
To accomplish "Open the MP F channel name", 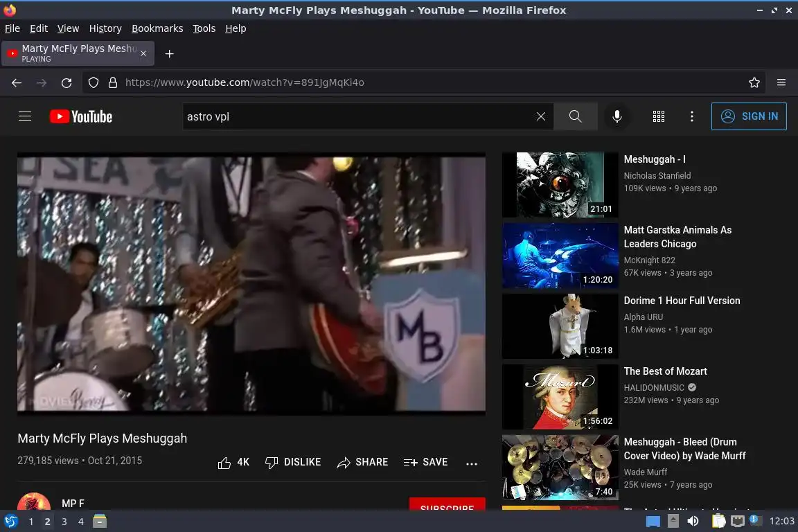I will (73, 504).
